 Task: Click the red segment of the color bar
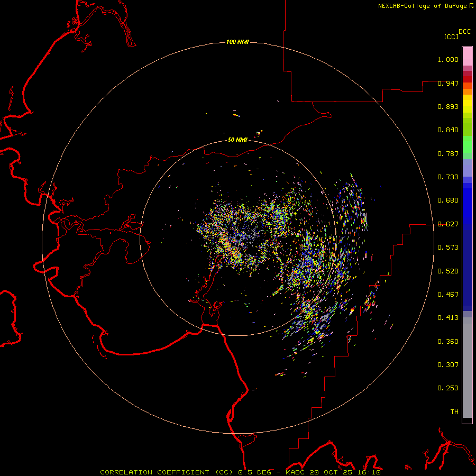coord(467,79)
